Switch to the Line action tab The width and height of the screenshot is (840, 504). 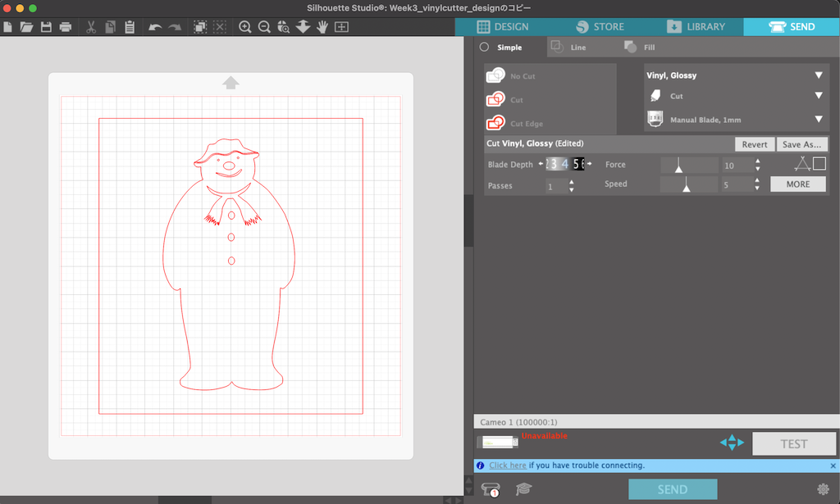click(x=569, y=47)
